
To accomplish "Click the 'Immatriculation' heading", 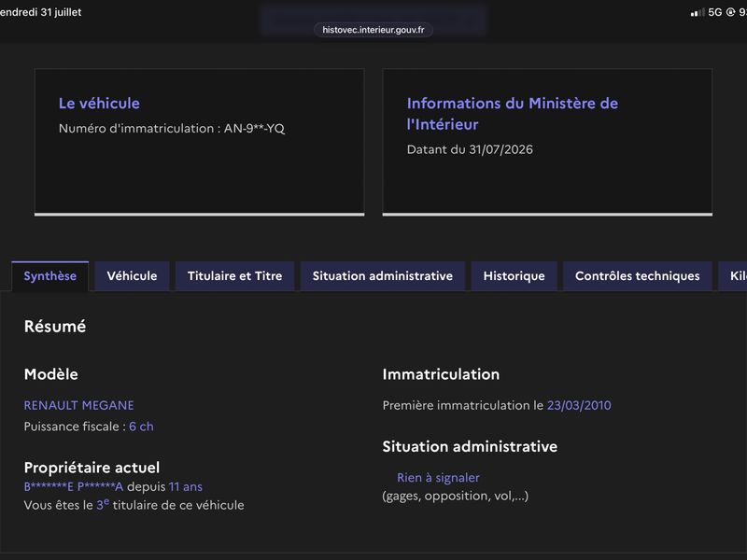I will click(x=441, y=374).
